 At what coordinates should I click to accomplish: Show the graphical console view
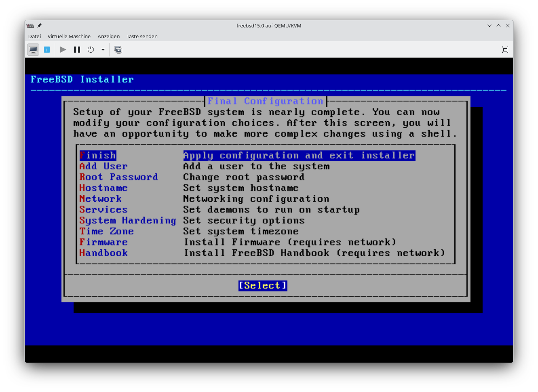(x=33, y=50)
